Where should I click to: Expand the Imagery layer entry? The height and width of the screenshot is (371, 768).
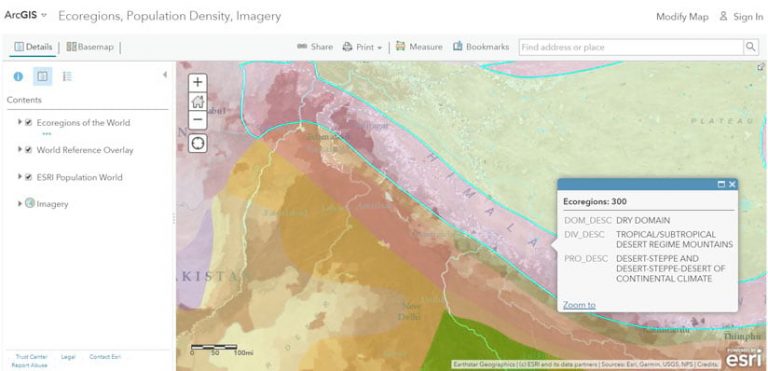point(20,203)
